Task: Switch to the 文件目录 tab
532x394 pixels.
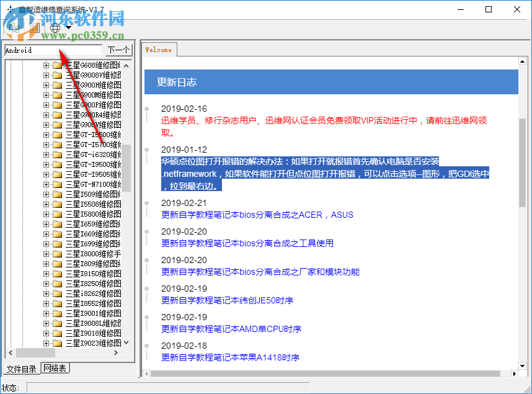Action: [x=21, y=369]
